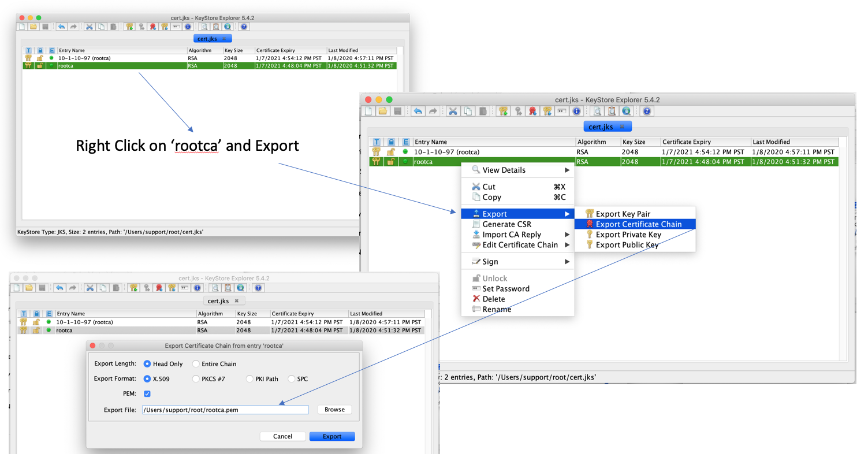
Task: Click Paste icon in right window toolbar
Action: point(483,111)
